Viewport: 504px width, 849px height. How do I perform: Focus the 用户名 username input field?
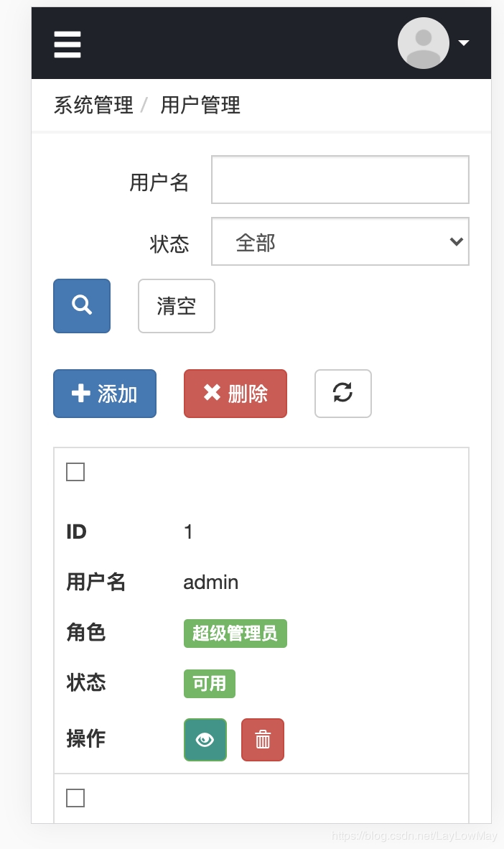[x=340, y=180]
